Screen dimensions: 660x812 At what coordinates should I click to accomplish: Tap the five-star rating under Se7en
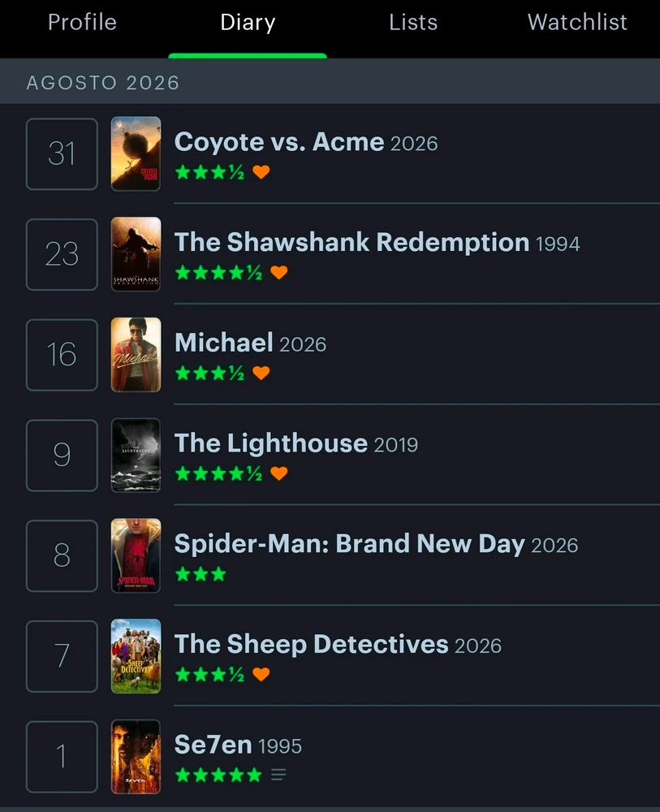click(218, 775)
